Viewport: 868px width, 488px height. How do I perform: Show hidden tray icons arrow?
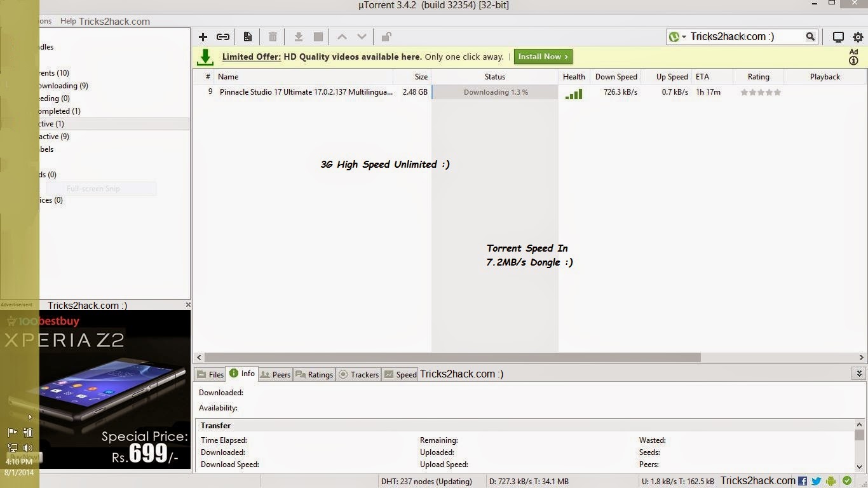(30, 417)
